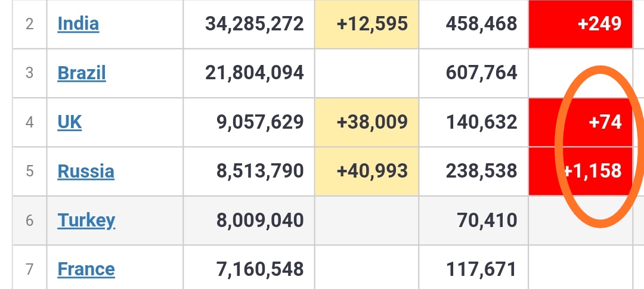Screen dimensions: 644x289
Task: Open the Brazil country link
Action: pos(82,73)
